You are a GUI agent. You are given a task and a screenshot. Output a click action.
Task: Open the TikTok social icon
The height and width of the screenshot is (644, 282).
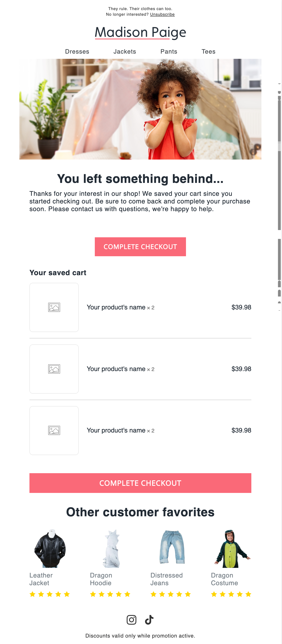pos(149,620)
